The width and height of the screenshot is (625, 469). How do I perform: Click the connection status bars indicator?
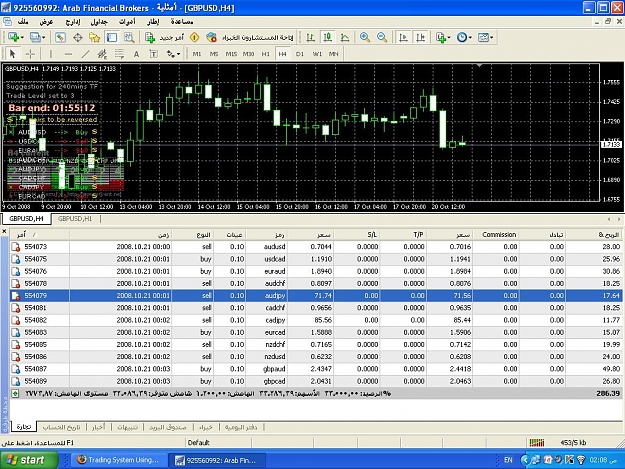pos(537,443)
